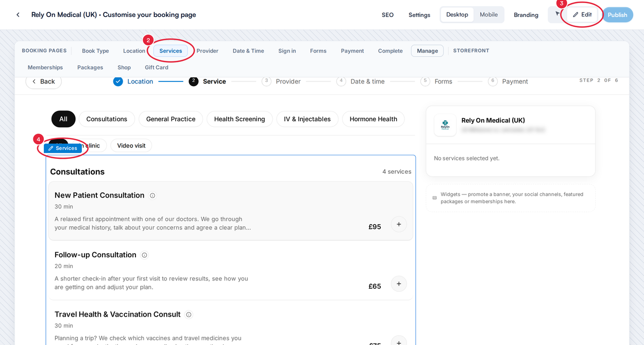Click the '4 services' count
This screenshot has height=345, width=644.
click(397, 172)
